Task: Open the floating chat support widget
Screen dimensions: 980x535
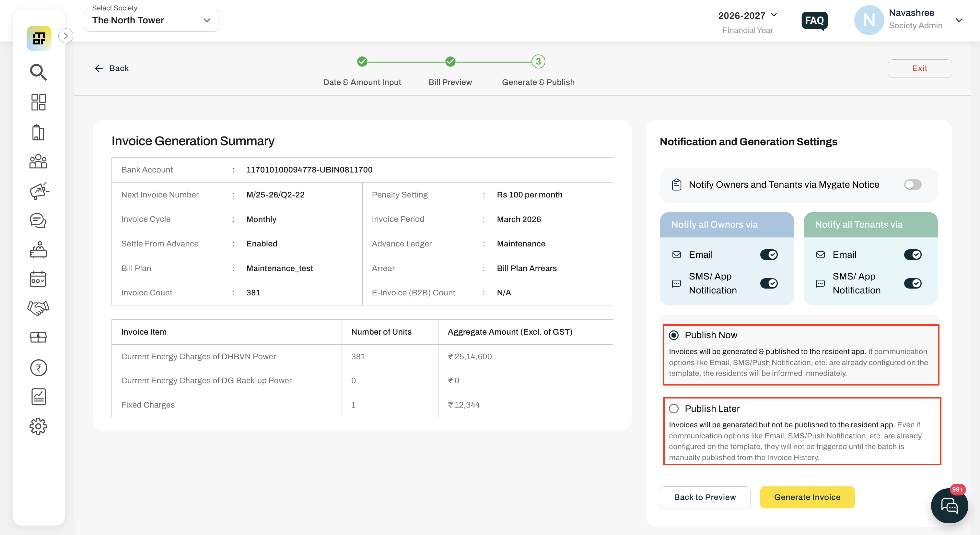Action: (x=949, y=506)
